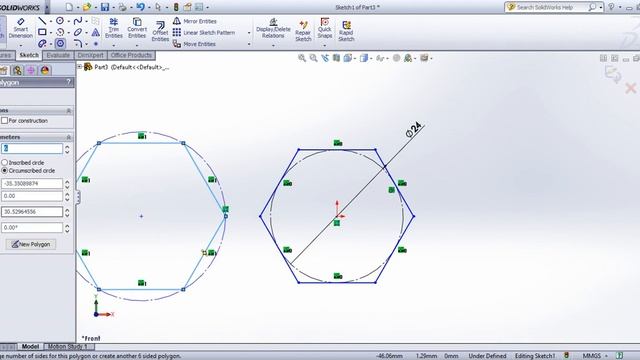Open the DimXpert tab
The height and width of the screenshot is (360, 640).
pos(90,55)
